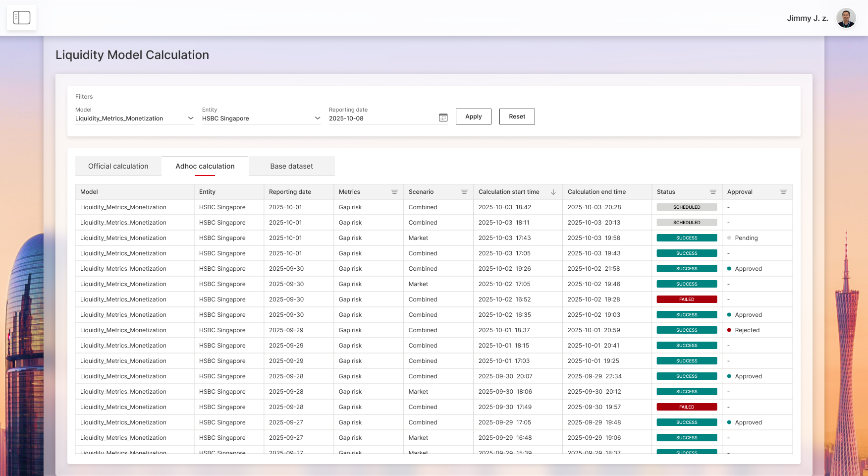Click the Jimmy J. z. profile avatar
Image resolution: width=868 pixels, height=476 pixels.
coord(846,18)
